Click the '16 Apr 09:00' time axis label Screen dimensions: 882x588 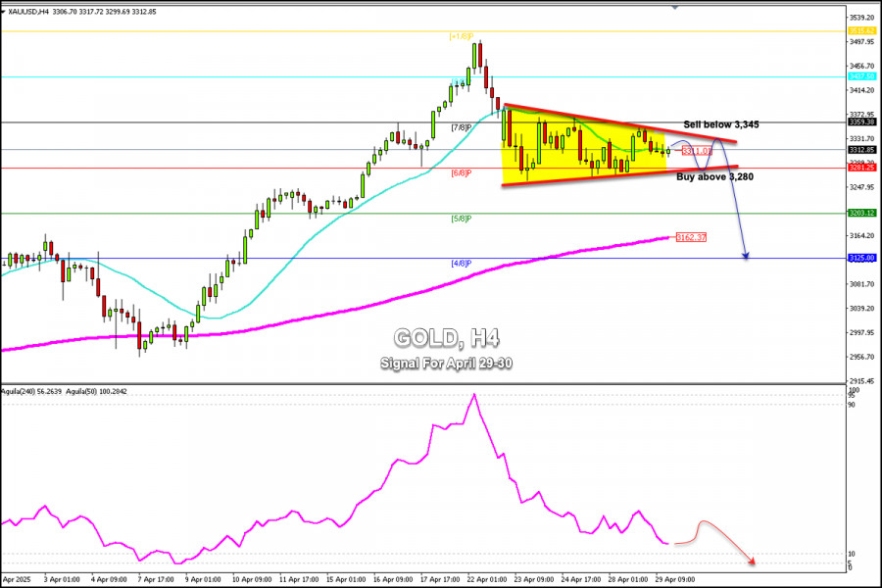click(393, 579)
